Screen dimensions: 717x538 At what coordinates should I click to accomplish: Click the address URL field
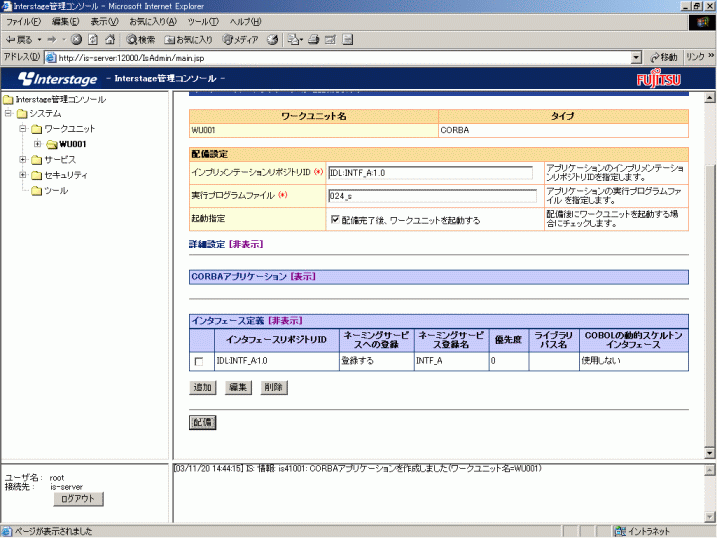pos(338,58)
